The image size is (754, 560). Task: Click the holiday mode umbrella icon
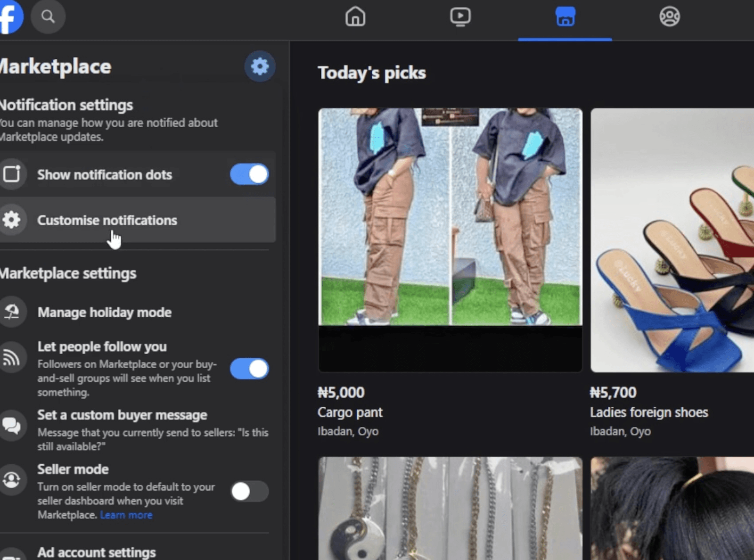(x=12, y=312)
